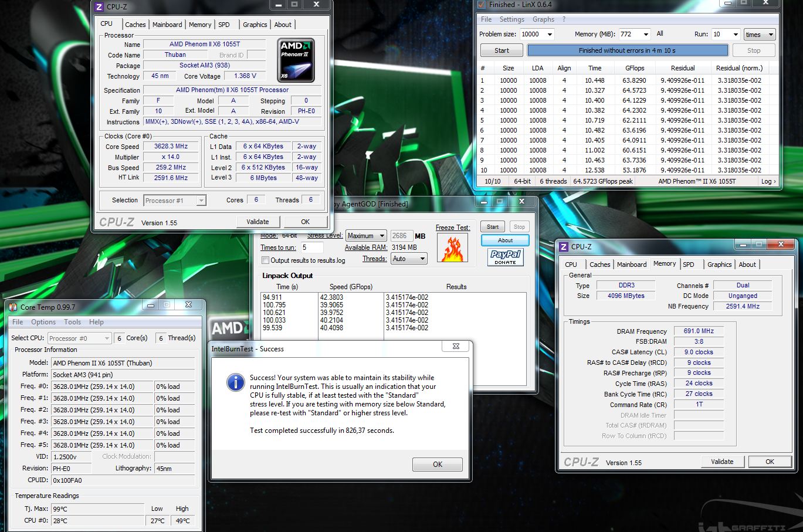Click Validate in CPU-Z CPU window

[x=257, y=222]
